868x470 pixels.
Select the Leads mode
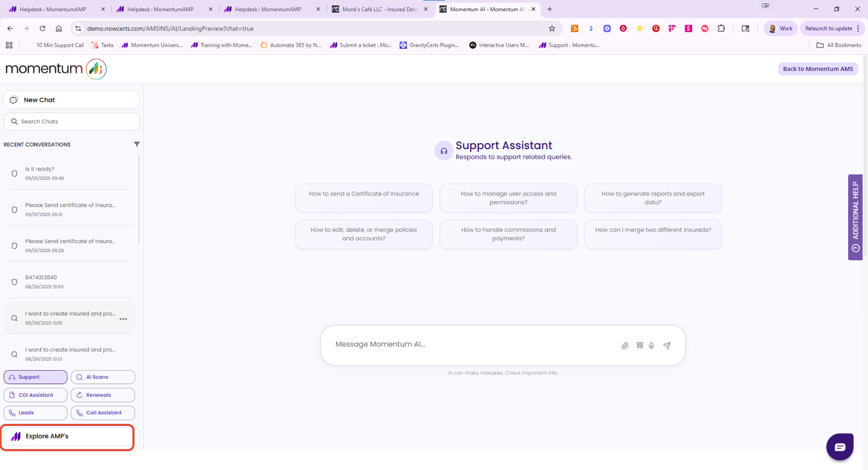[35, 413]
